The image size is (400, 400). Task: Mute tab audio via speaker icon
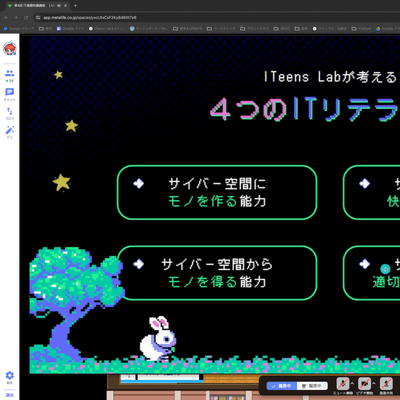click(x=59, y=6)
